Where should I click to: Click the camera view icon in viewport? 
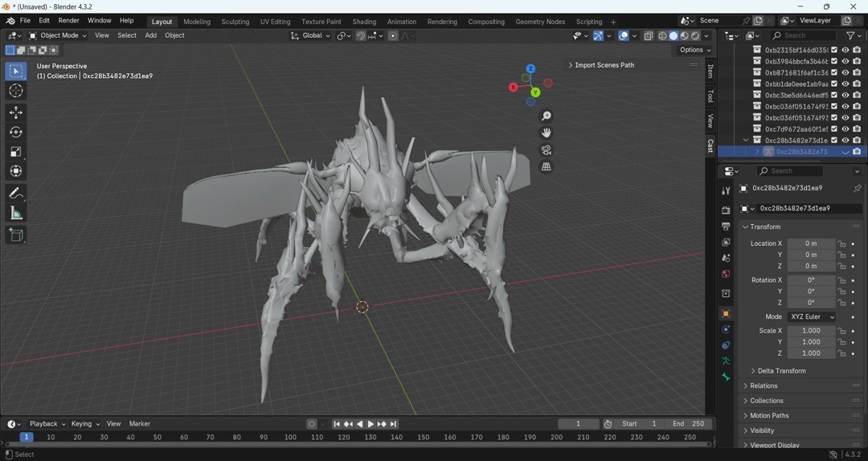547,150
